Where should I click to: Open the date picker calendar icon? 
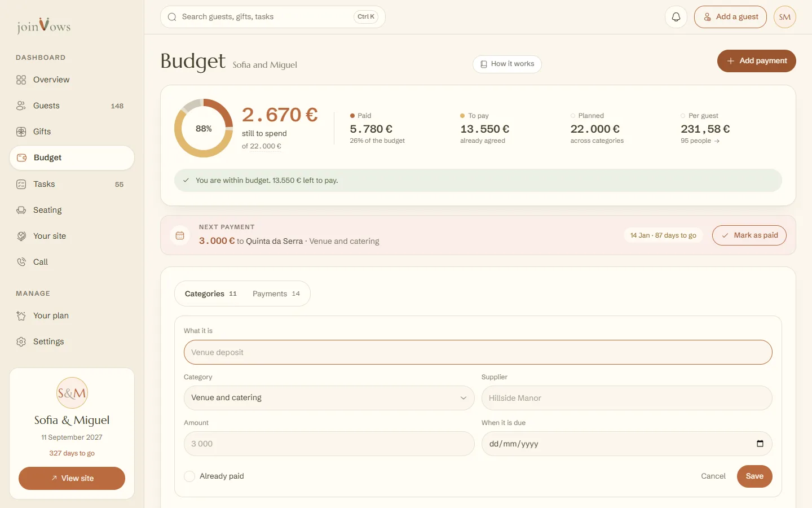click(760, 444)
